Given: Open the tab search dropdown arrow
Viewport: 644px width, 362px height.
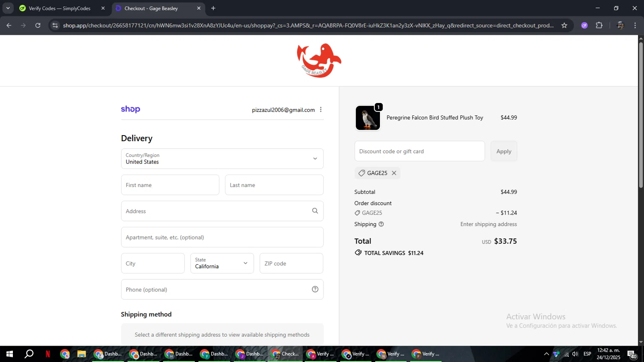Looking at the screenshot, I should click(8, 8).
